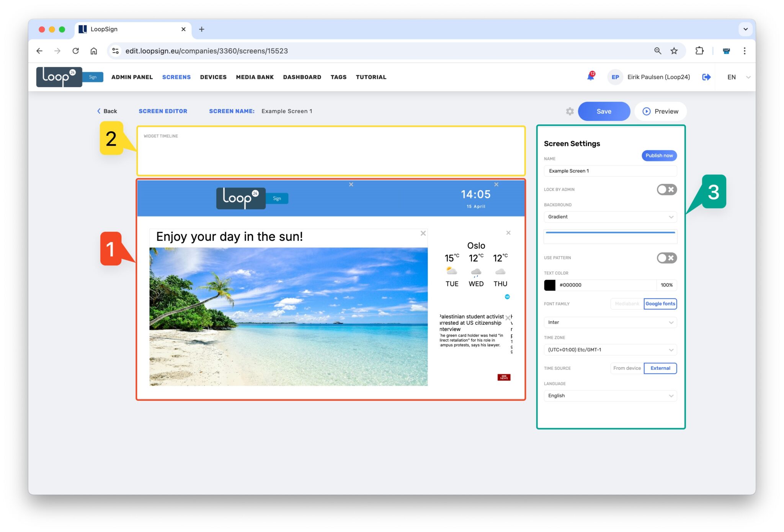Image resolution: width=784 pixels, height=532 pixels.
Task: Open the Inter font dropdown
Action: tap(610, 322)
